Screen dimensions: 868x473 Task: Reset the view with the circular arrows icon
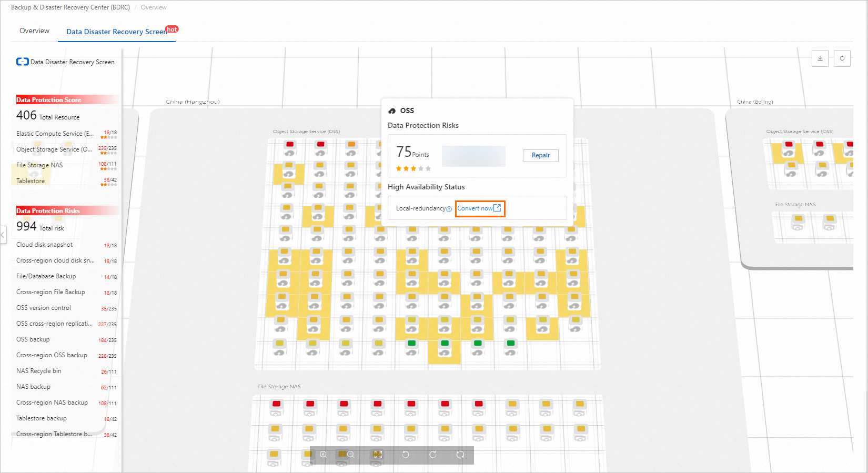coord(460,455)
